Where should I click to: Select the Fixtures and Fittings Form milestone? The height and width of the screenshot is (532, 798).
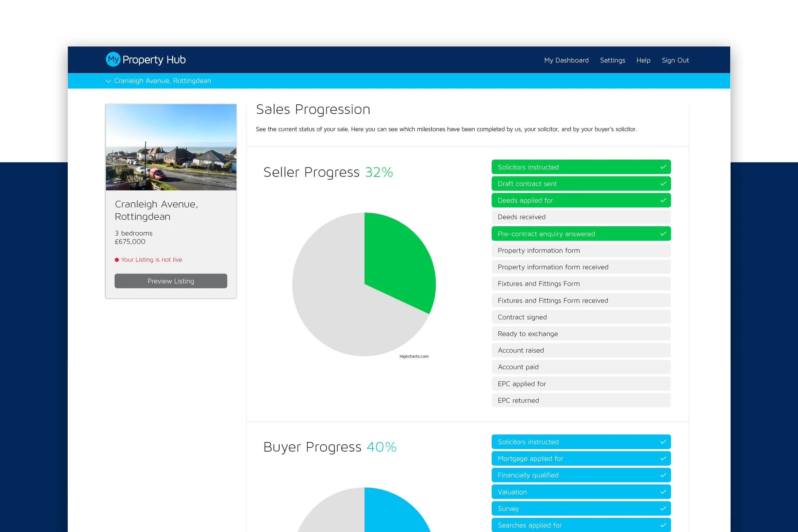pos(581,284)
